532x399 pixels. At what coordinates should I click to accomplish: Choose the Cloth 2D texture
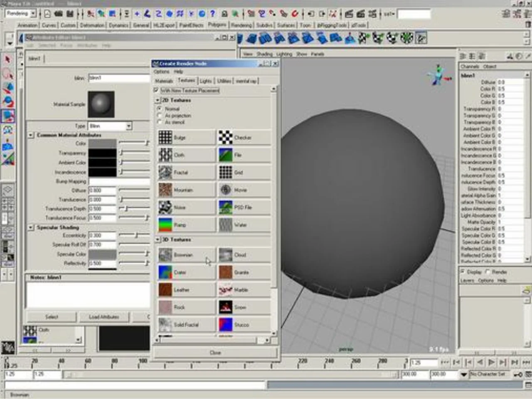tap(187, 155)
